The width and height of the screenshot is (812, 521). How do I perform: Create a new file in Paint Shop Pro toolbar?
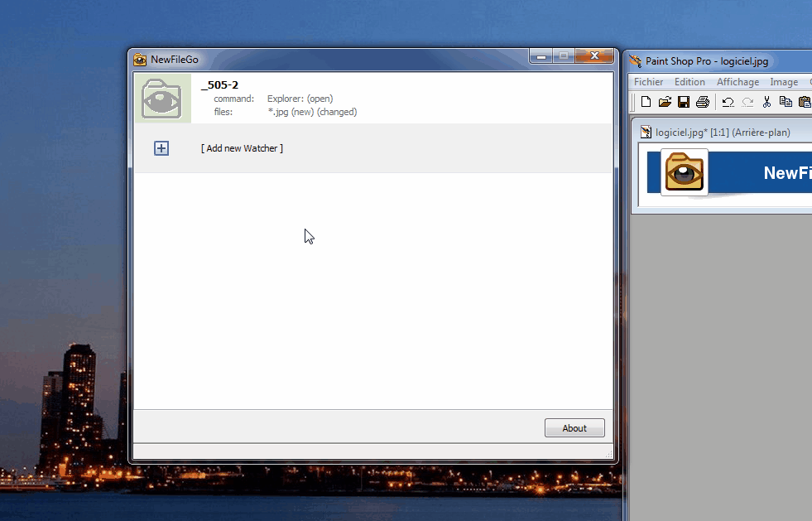646,102
